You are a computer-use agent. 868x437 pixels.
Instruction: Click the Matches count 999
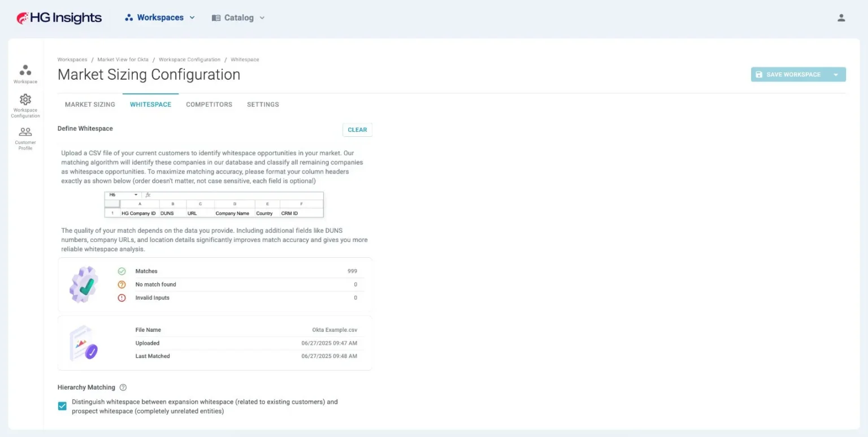click(352, 271)
